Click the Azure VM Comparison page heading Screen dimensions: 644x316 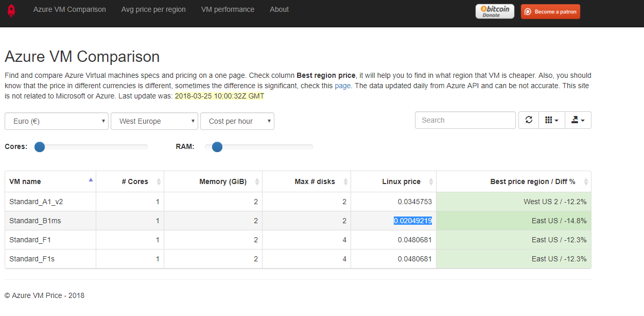coord(82,56)
